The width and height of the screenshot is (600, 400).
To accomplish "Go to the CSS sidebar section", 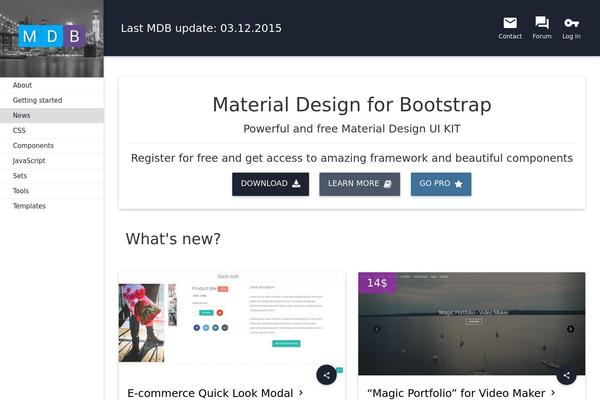I will point(52,131).
